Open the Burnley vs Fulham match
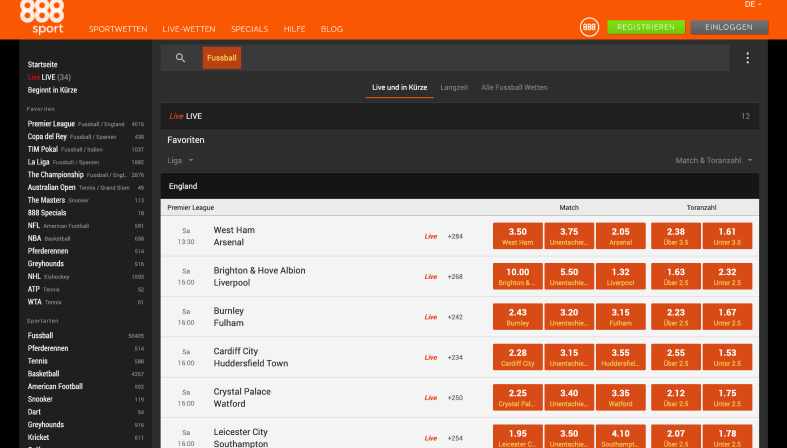The height and width of the screenshot is (448, 787). (x=228, y=317)
